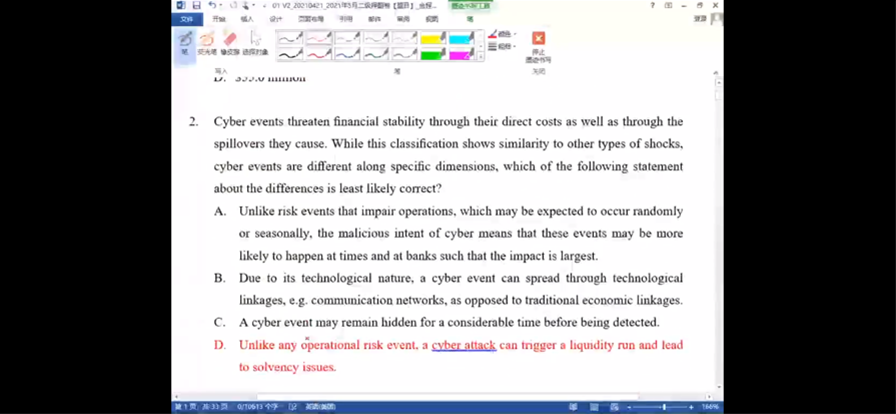896x414 pixels.
Task: Pick the green pen style, bottom row
Action: click(x=376, y=54)
